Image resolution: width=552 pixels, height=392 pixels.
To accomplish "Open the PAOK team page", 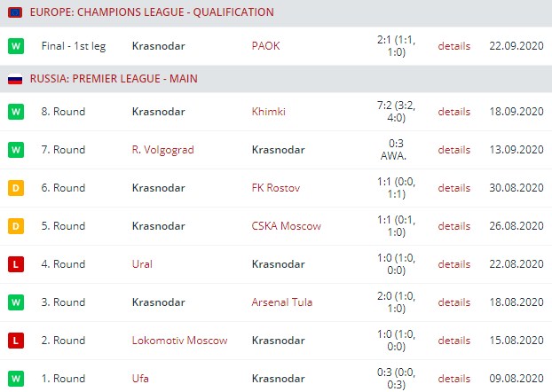I will 265,45.
